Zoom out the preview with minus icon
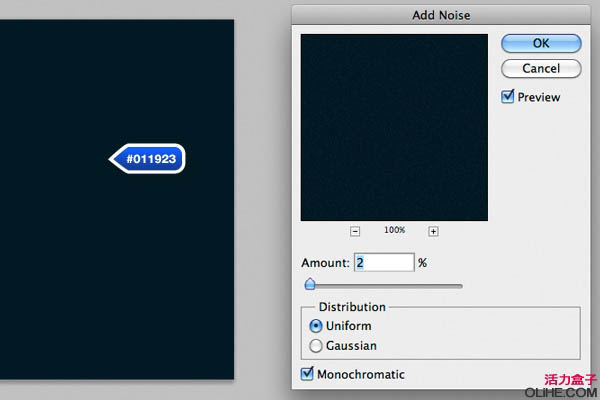Image resolution: width=600 pixels, height=400 pixels. coord(355,231)
